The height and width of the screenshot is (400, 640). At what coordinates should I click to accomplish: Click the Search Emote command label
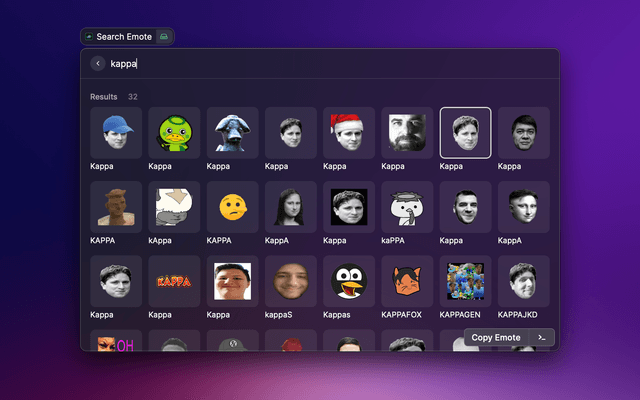point(124,36)
